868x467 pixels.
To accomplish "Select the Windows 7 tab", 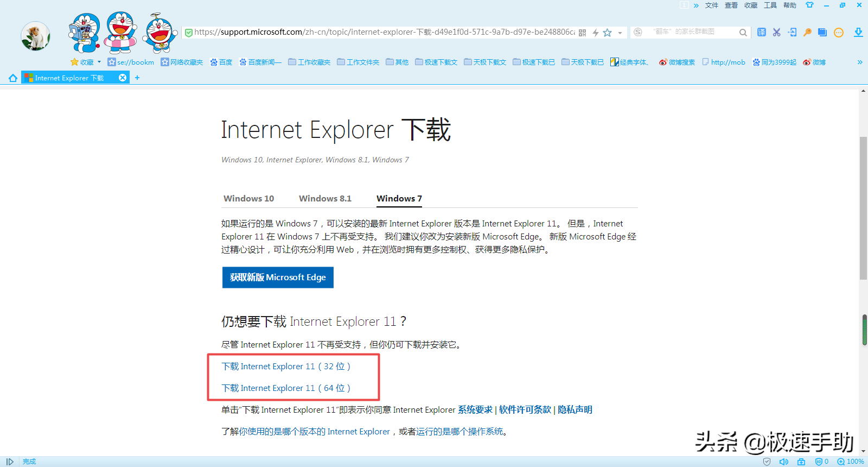I will click(x=399, y=199).
